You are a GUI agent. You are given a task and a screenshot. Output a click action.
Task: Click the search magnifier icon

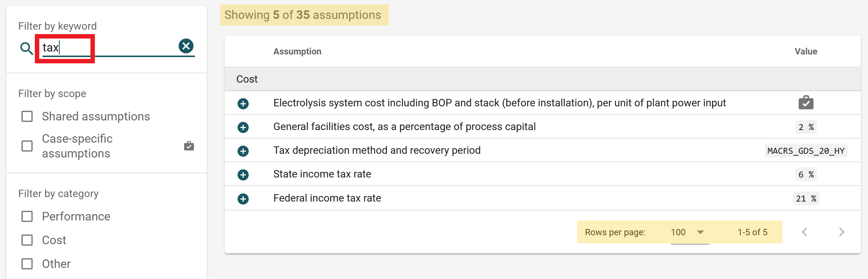pos(26,48)
